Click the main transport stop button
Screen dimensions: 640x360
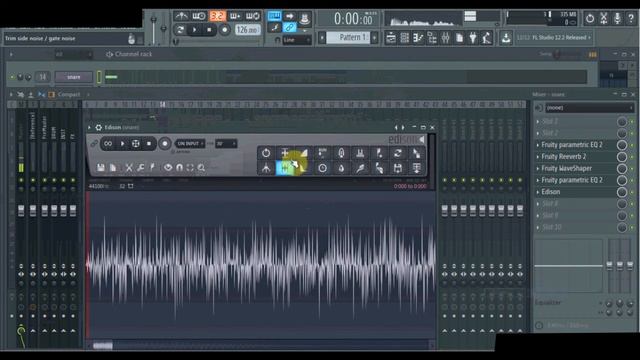coord(209,29)
